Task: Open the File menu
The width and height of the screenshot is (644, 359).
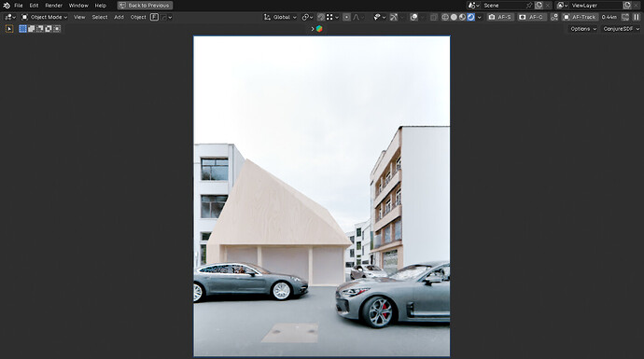Action: (x=19, y=6)
